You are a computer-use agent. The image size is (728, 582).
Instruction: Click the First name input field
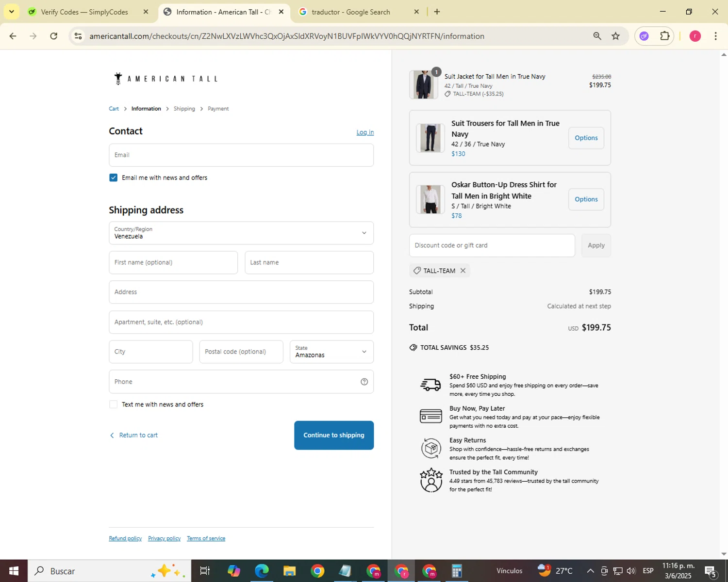173,262
